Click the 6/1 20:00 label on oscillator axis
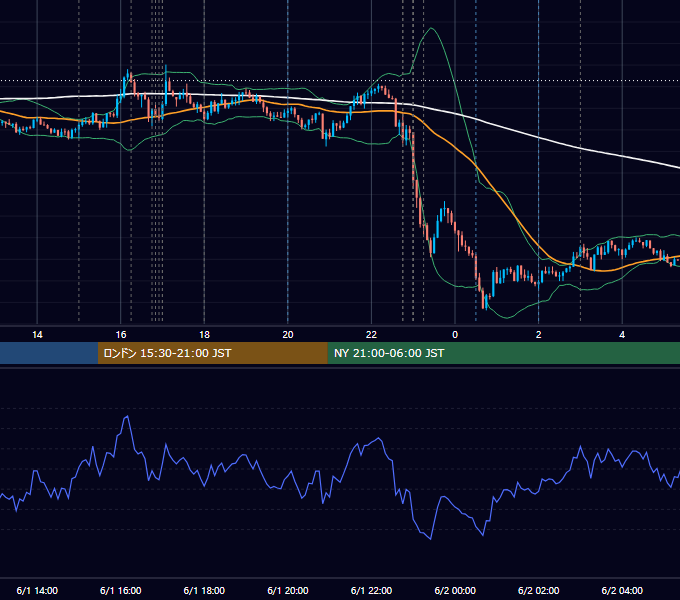 coord(288,590)
